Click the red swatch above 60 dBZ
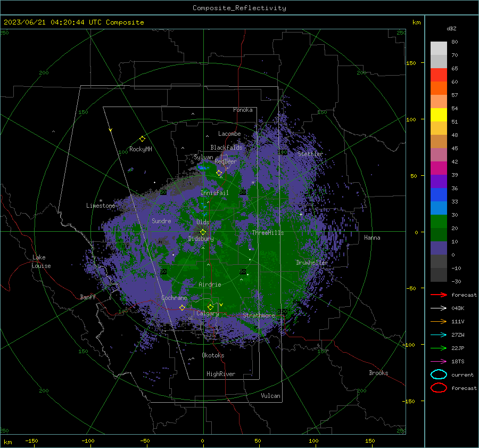Screen dimensions: 479x448 tap(439, 75)
